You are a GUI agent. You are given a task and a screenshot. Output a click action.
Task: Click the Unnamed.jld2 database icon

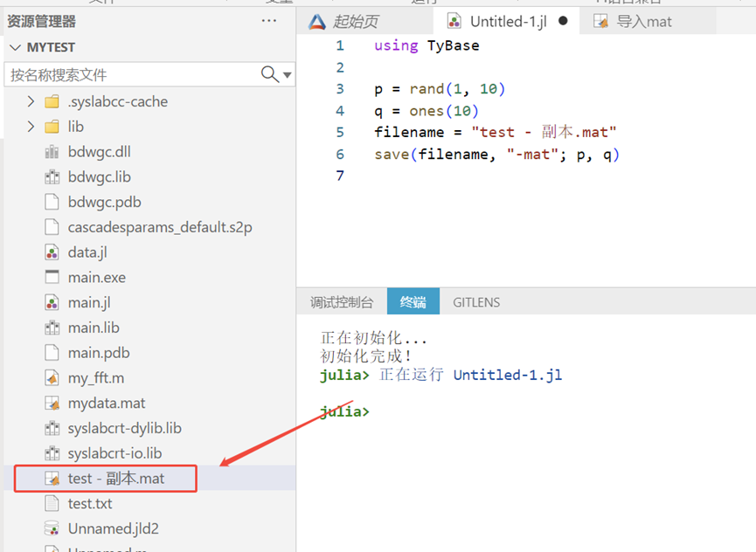pos(52,528)
